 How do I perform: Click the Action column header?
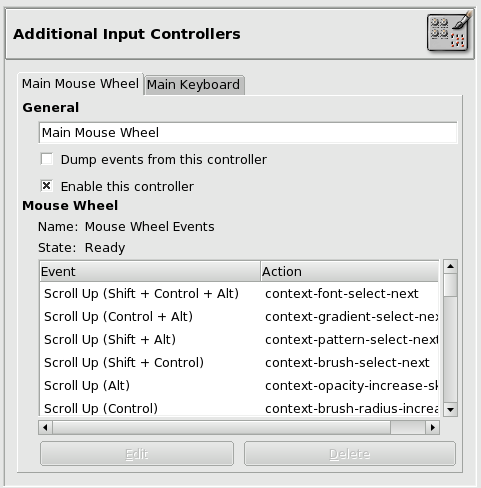[349, 271]
